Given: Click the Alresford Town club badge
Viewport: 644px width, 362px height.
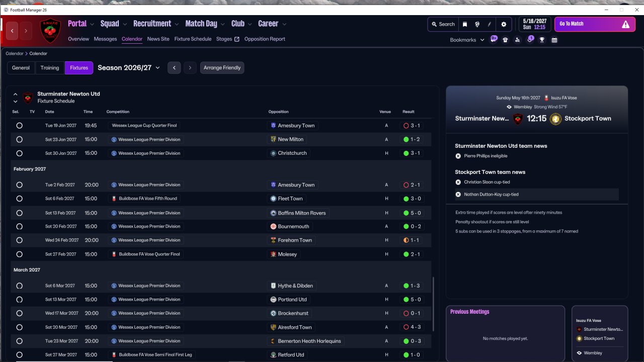Looking at the screenshot, I should (273, 327).
